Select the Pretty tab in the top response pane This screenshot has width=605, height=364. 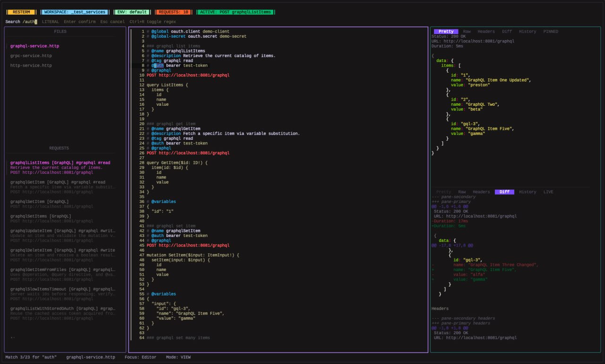click(446, 32)
